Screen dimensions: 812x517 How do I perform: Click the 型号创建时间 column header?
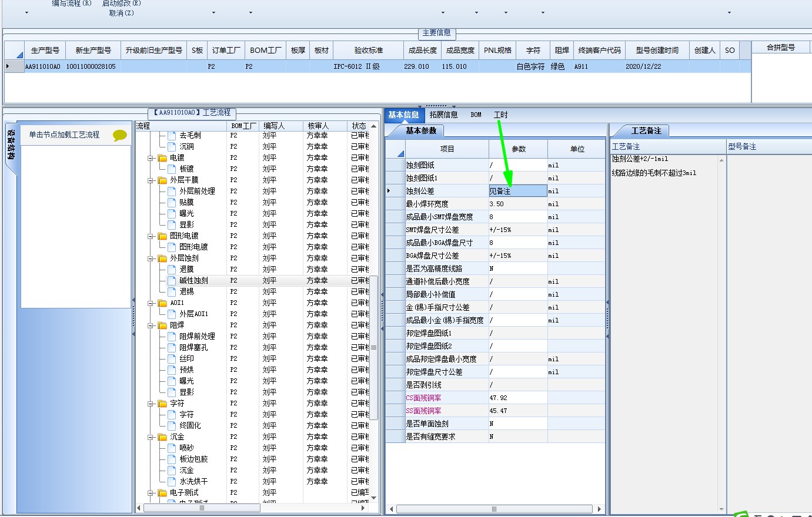657,51
